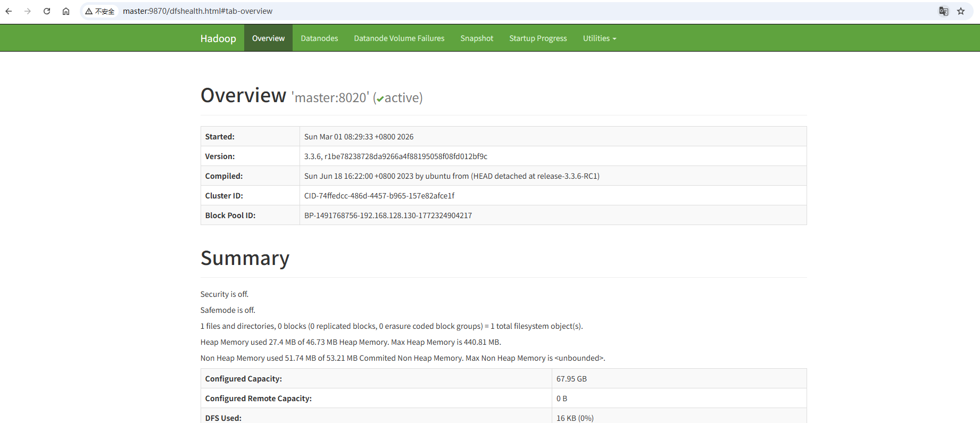The width and height of the screenshot is (980, 423).
Task: Click the 'Cluster ID:' row label
Action: coord(224,196)
